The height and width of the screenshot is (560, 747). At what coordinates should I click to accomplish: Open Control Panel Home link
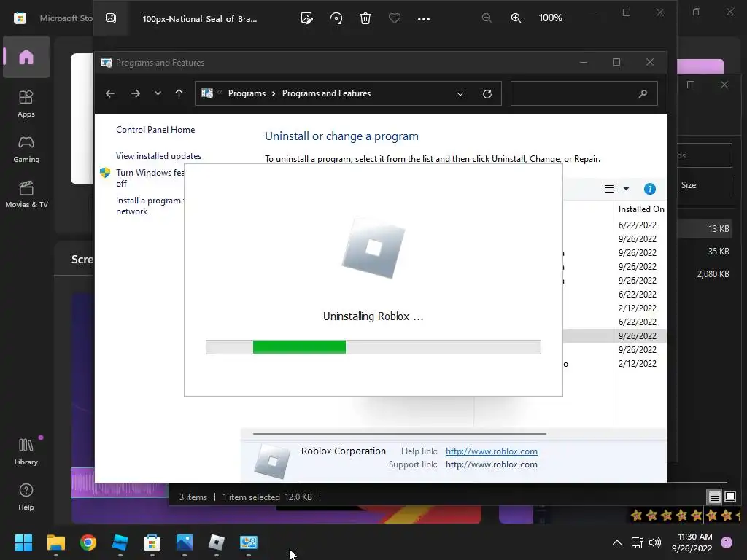pyautogui.click(x=155, y=130)
